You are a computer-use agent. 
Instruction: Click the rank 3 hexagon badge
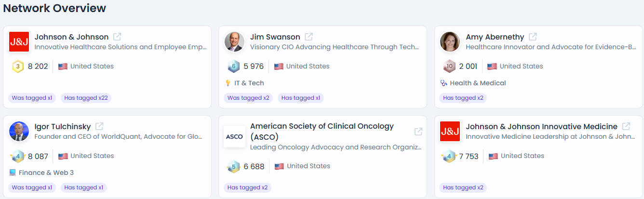(x=18, y=66)
